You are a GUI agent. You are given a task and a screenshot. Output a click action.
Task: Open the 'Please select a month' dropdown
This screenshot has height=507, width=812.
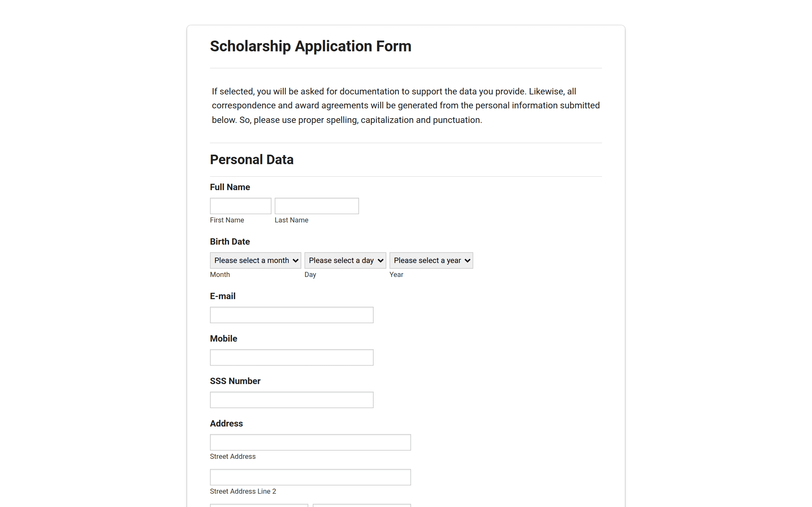[256, 260]
